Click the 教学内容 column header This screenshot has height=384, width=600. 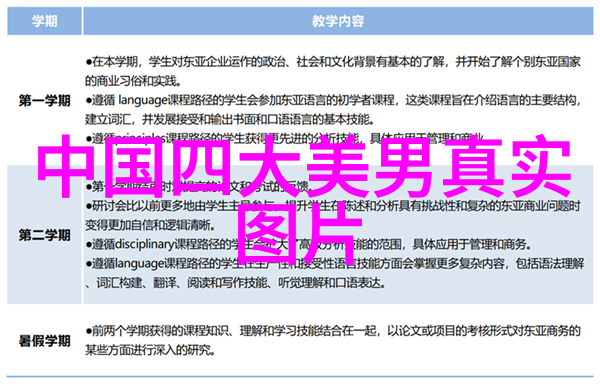[338, 21]
